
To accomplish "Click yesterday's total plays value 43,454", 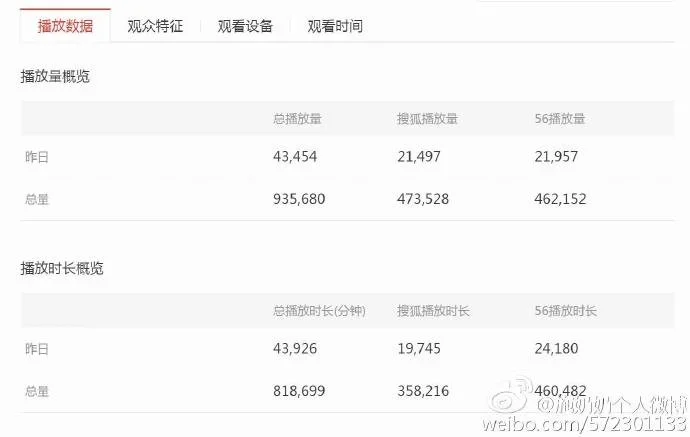I will click(295, 157).
